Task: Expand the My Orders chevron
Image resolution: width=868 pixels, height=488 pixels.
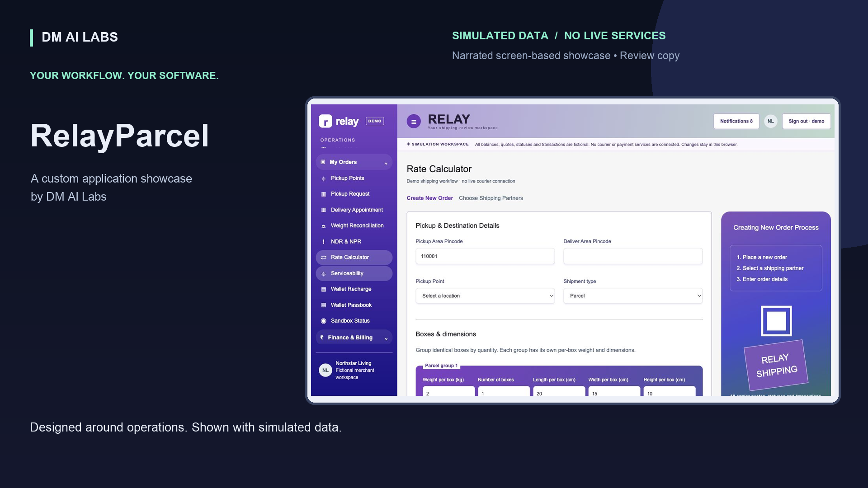Action: (386, 163)
